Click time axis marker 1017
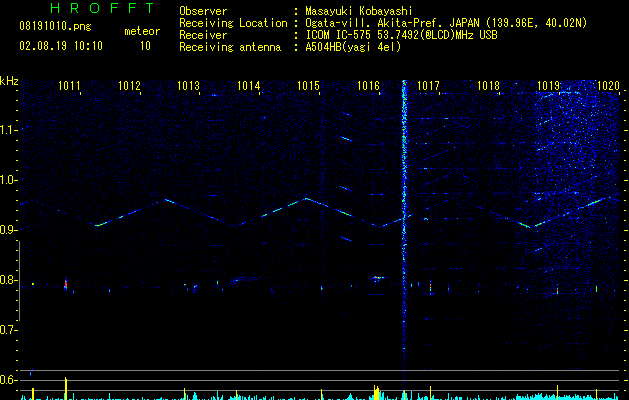The height and width of the screenshot is (400, 629). click(x=428, y=86)
